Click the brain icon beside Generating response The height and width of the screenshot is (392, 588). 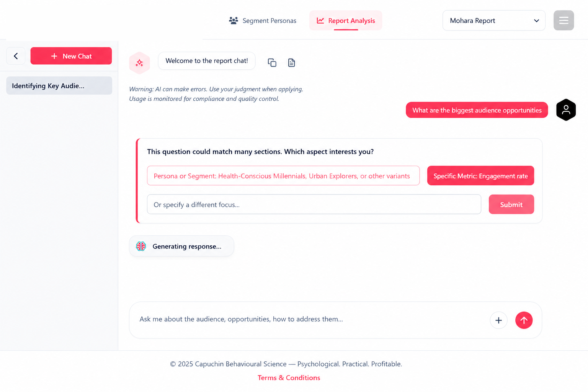141,246
